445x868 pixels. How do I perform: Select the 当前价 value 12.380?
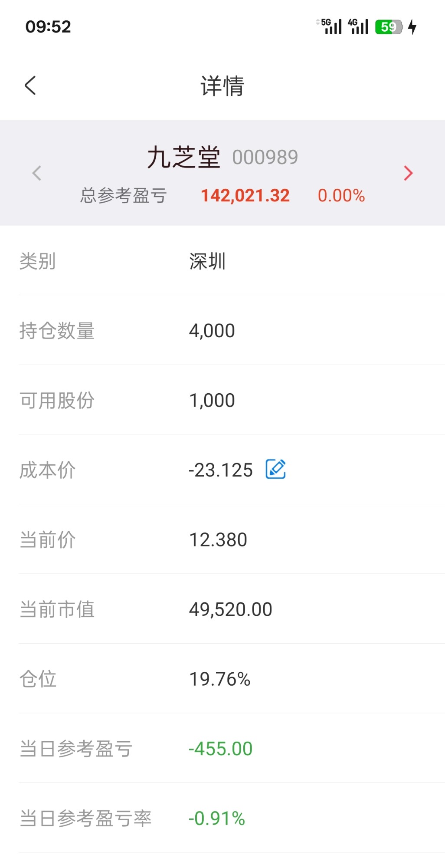218,540
